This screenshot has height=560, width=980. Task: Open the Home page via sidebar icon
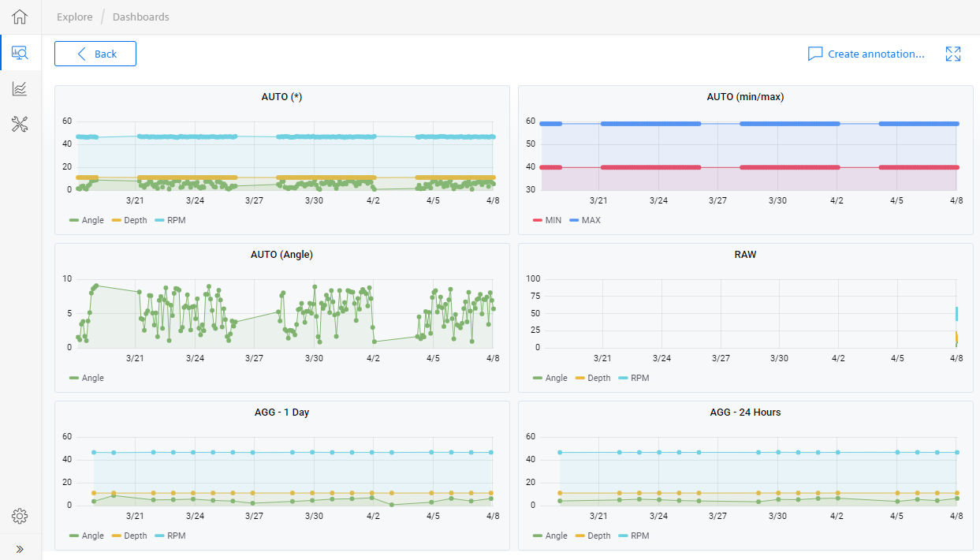pos(18,16)
